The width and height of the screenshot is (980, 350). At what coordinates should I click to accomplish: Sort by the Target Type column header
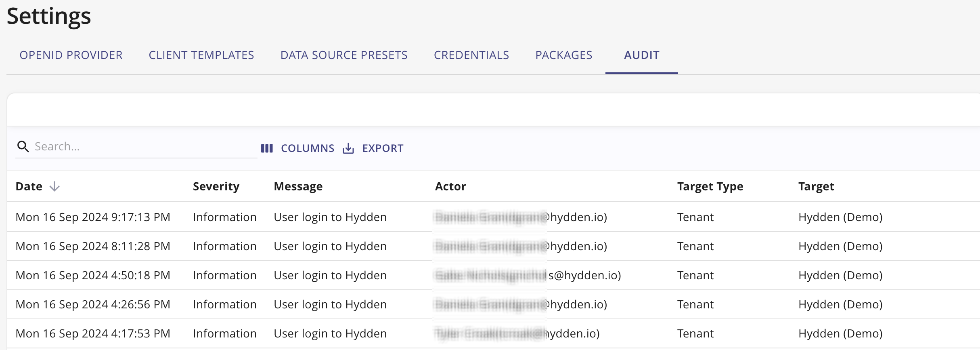[x=710, y=186]
